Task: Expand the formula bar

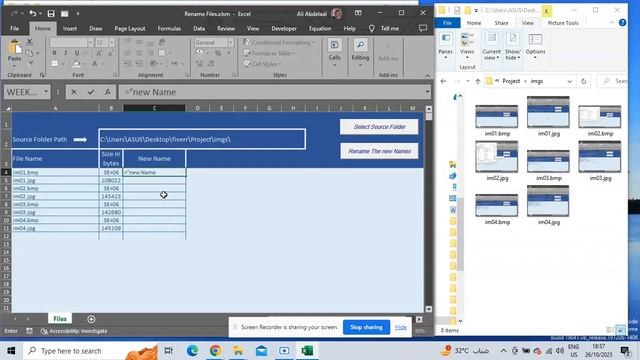Action: click(x=427, y=92)
